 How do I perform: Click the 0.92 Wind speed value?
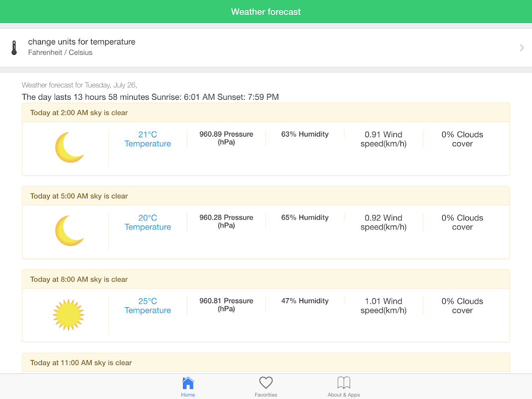pos(383,222)
